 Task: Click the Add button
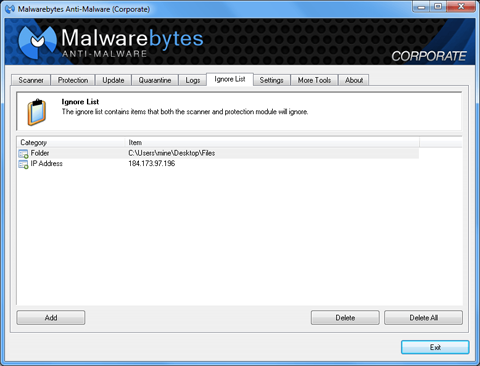point(51,317)
